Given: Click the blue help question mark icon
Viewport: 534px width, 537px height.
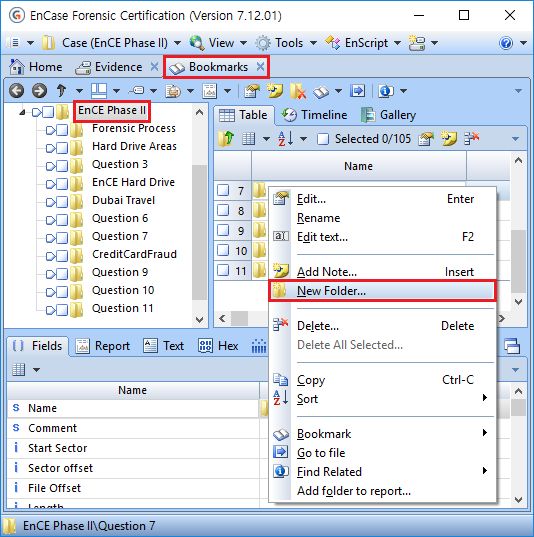Looking at the screenshot, I should (x=506, y=43).
